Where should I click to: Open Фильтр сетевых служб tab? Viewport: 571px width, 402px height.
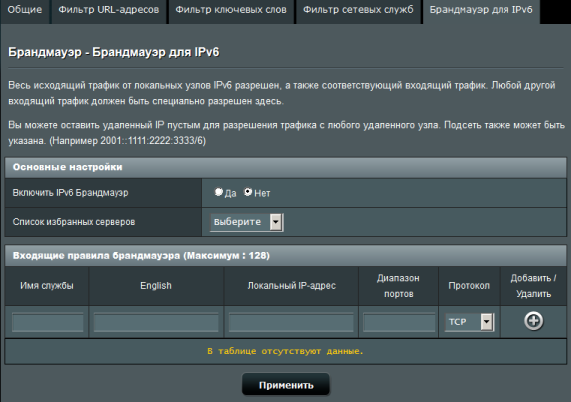[x=358, y=10]
